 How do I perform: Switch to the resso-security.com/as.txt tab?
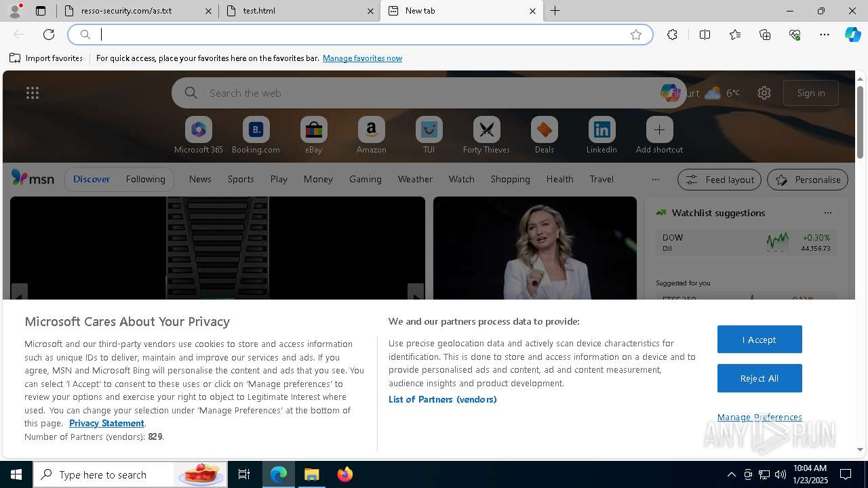pos(138,11)
